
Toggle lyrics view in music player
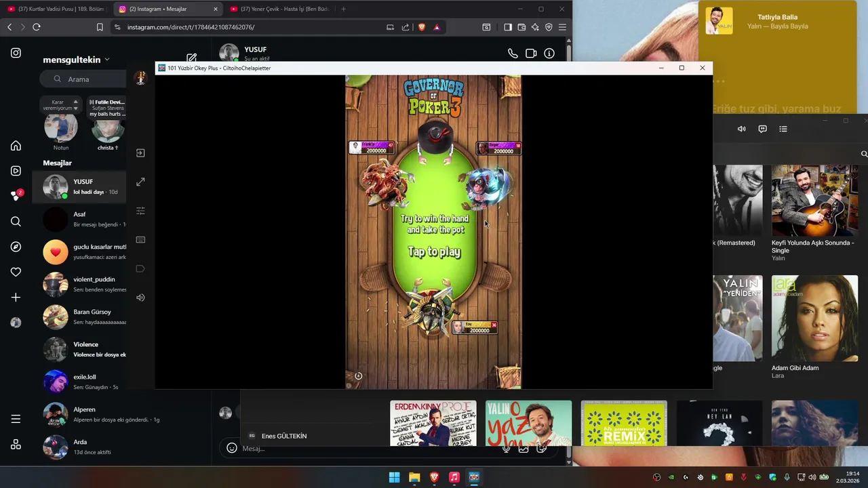point(762,129)
